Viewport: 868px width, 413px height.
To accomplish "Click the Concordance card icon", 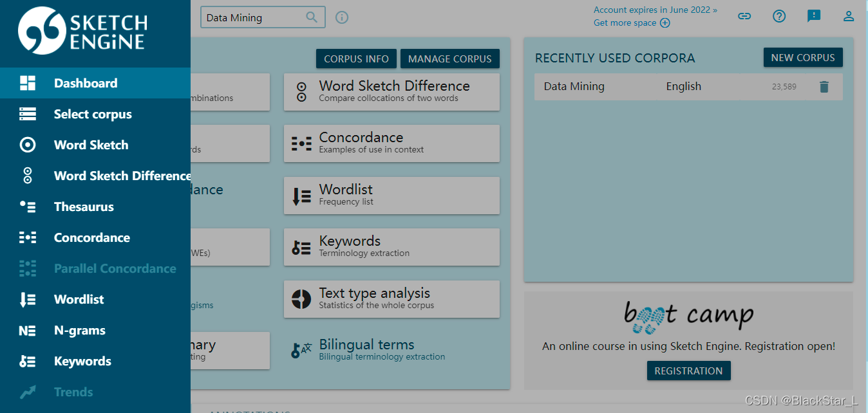I will click(301, 143).
